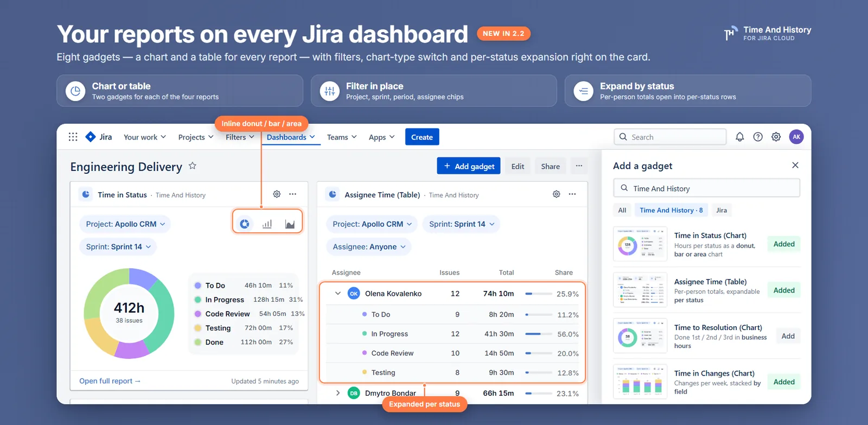This screenshot has width=868, height=425.
Task: Open full report link
Action: pyautogui.click(x=110, y=381)
